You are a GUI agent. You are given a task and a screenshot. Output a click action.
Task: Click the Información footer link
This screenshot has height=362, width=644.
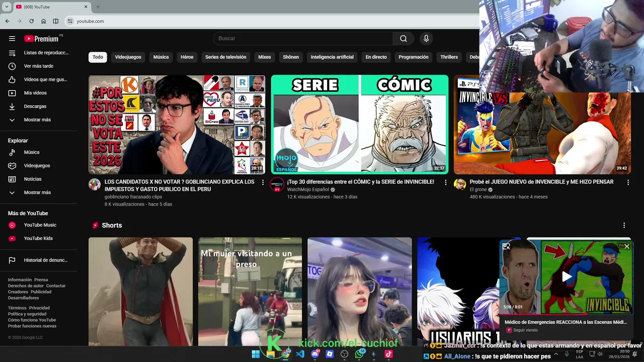(x=20, y=280)
